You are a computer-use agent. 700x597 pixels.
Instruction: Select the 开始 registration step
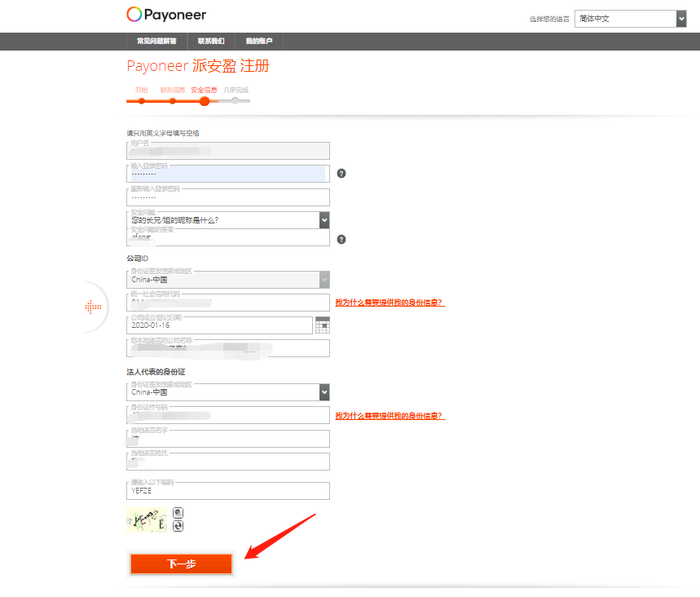point(142,90)
